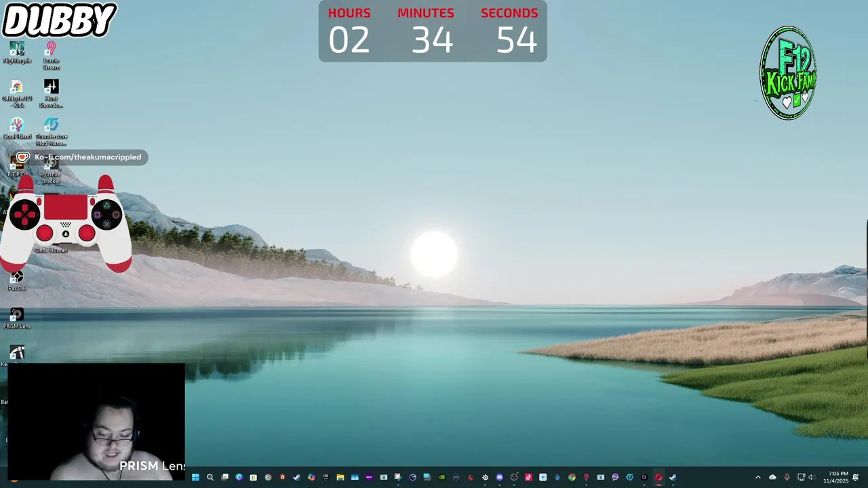Select the PRISM Lens desktop shortcut
This screenshot has height=488, width=868.
pos(17,319)
